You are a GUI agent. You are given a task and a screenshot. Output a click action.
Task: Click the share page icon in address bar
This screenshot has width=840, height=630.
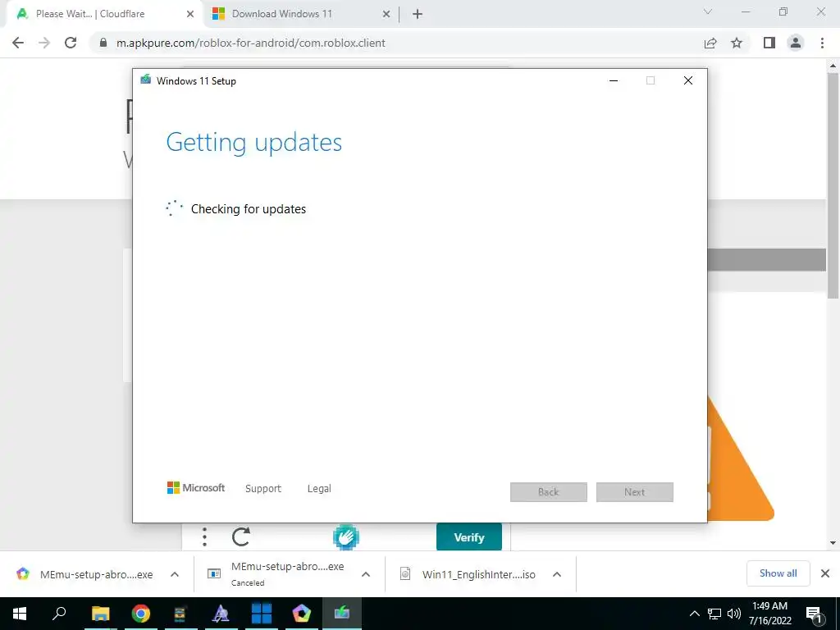710,43
